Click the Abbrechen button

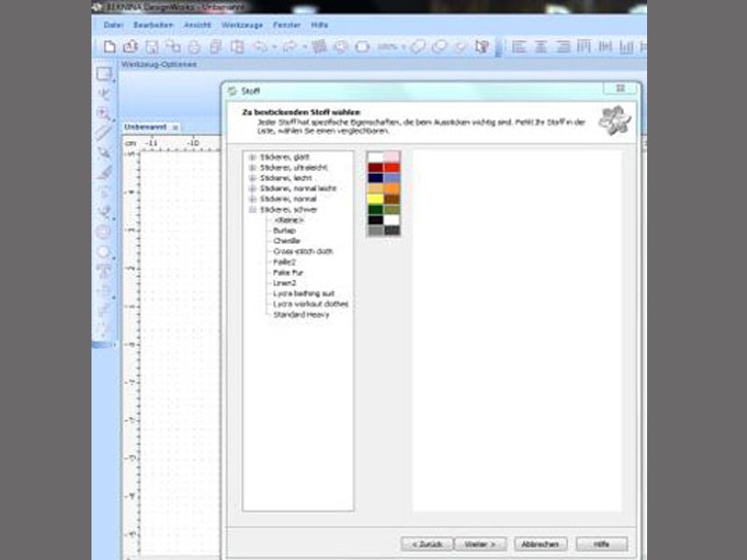(541, 544)
